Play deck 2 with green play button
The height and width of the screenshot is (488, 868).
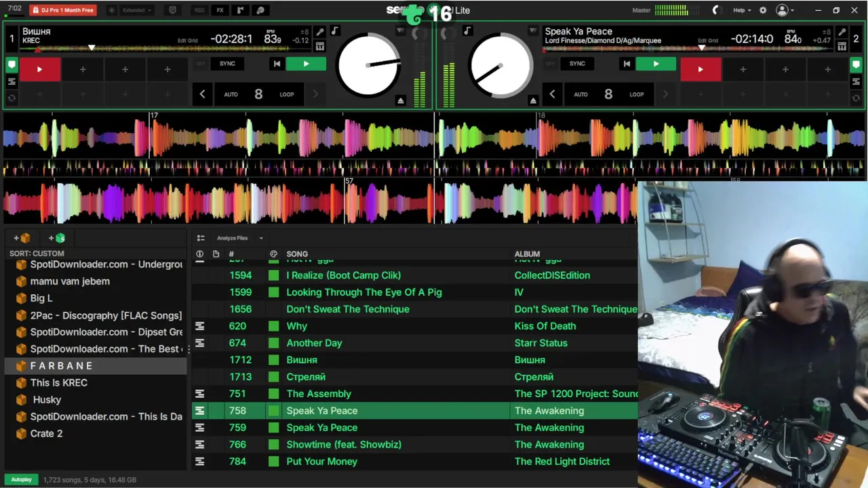656,64
